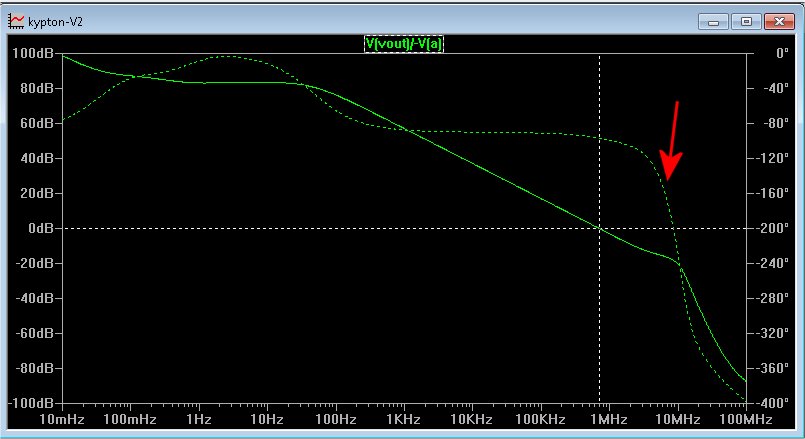
Task: Click the 1MHz frequency axis label
Action: click(x=609, y=419)
